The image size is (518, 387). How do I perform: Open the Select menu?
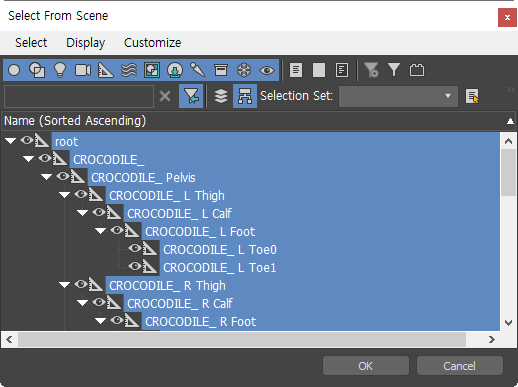coord(31,43)
